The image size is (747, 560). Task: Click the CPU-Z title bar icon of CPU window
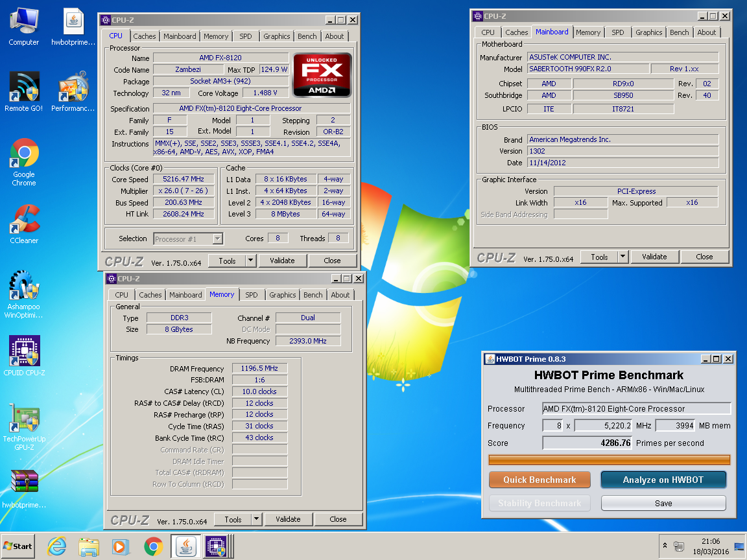106,20
